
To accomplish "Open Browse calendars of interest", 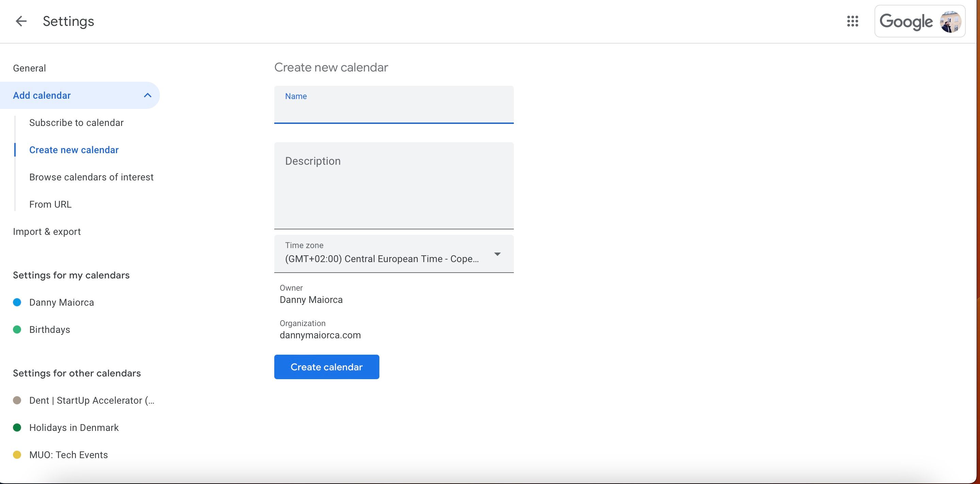I will (91, 177).
